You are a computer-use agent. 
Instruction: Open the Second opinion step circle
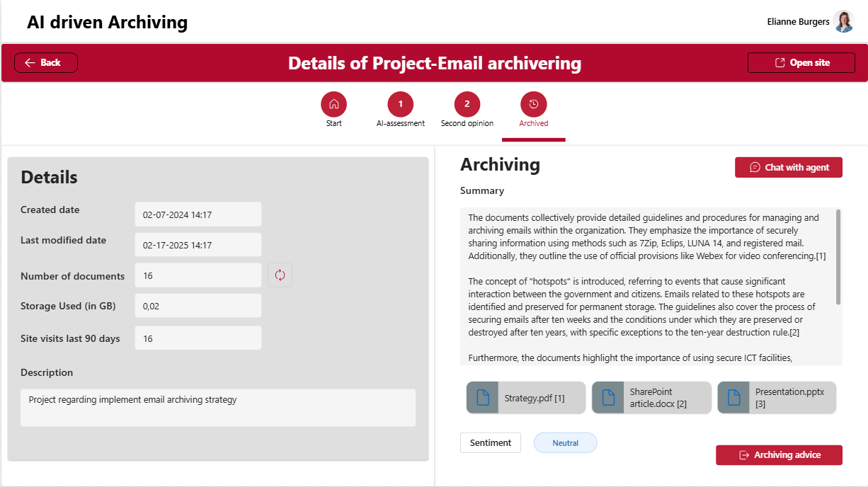point(467,104)
